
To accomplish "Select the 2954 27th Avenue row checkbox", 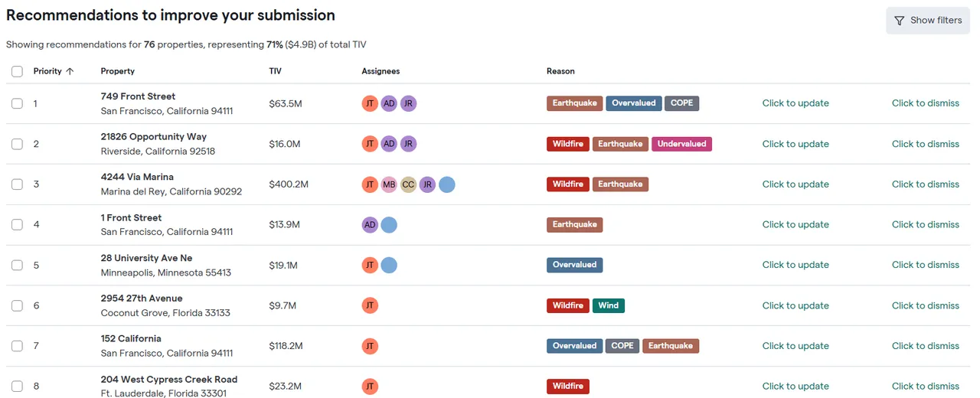I will pos(17,305).
